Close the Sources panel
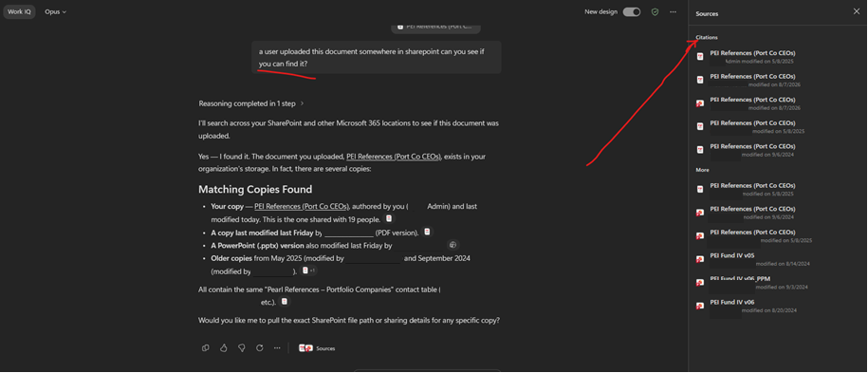This screenshot has width=868, height=373. [x=857, y=11]
